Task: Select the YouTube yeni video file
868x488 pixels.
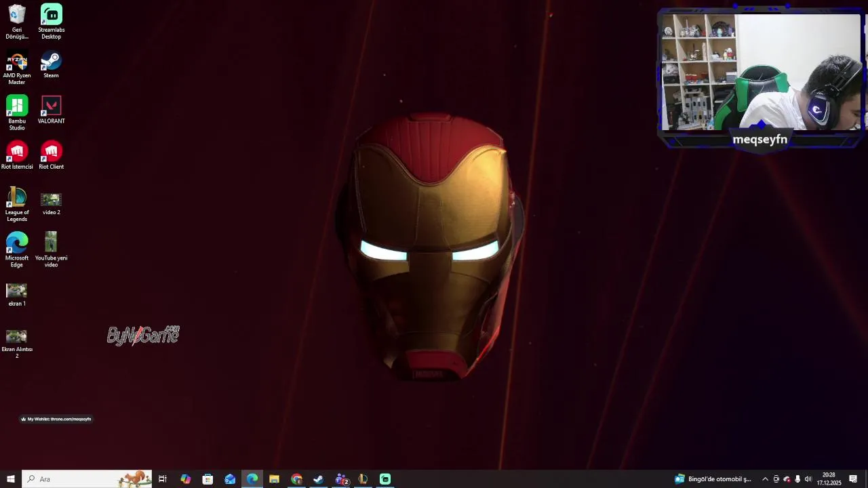Action: click(x=52, y=249)
